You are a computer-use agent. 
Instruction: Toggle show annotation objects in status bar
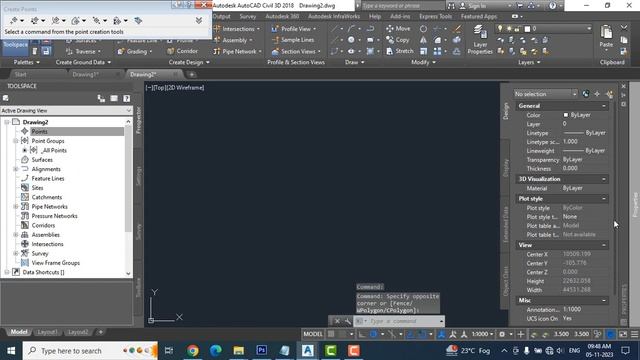coord(441,334)
